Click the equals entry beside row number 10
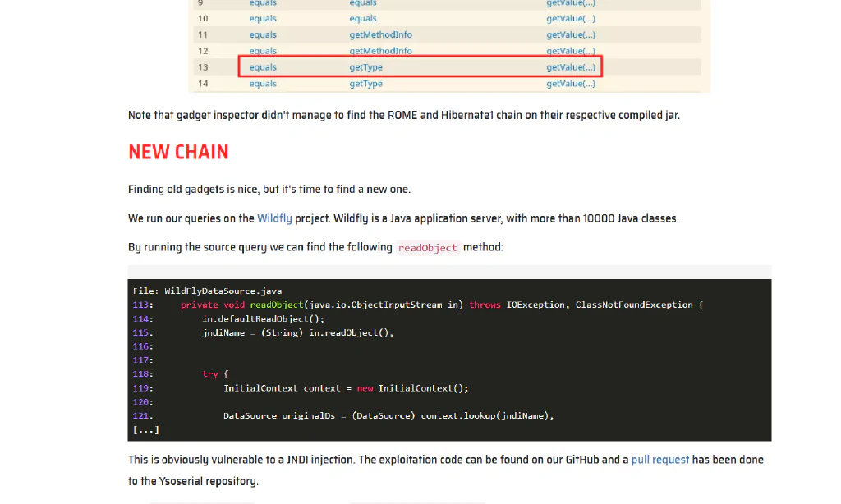 (x=263, y=18)
